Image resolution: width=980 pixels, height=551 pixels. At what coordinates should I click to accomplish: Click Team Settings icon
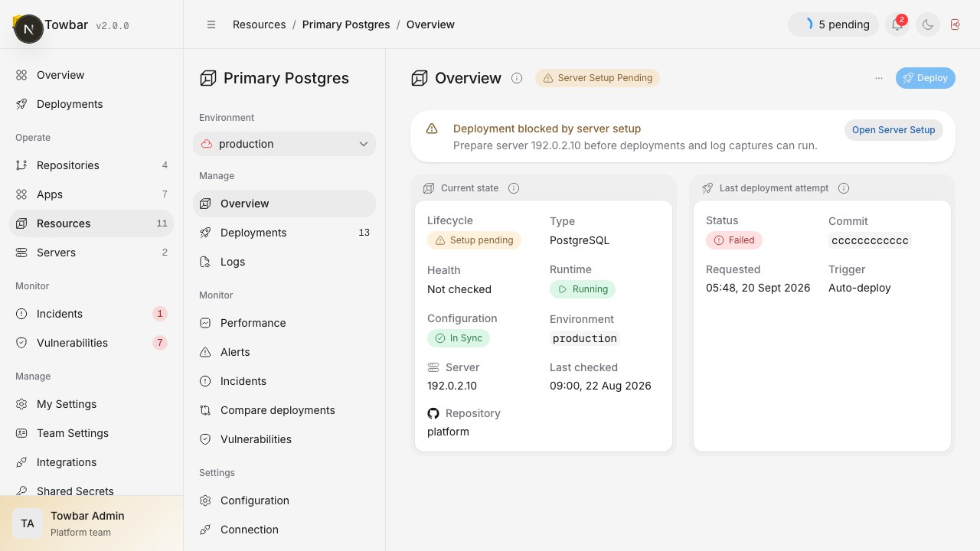[x=21, y=433]
